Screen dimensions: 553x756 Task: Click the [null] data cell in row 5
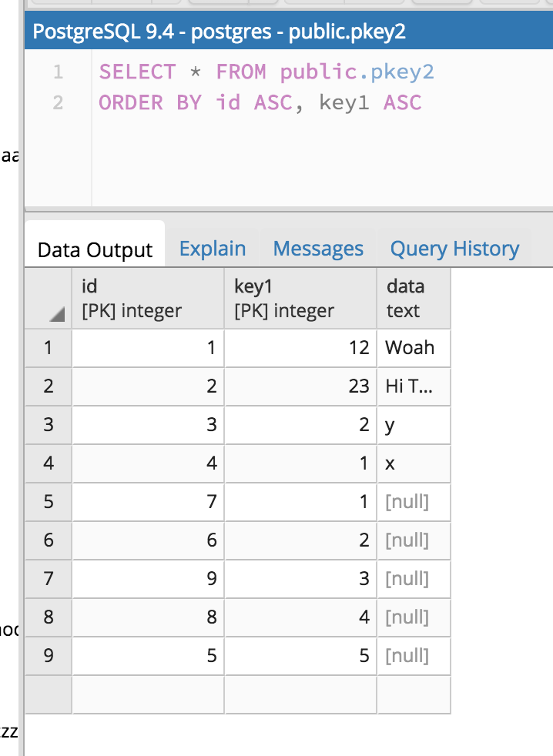413,502
